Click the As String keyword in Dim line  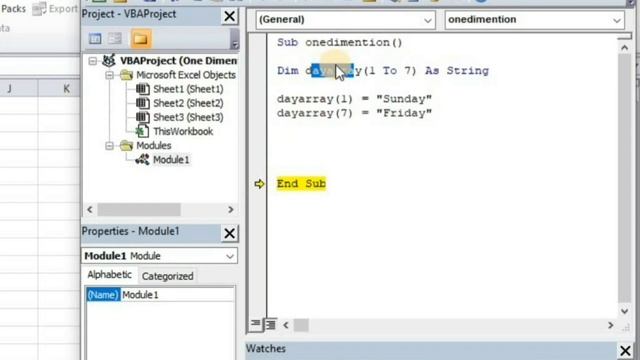(457, 71)
